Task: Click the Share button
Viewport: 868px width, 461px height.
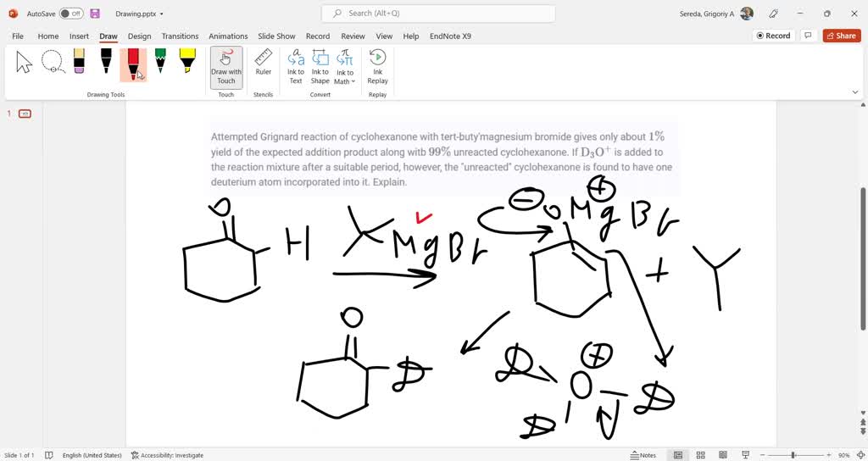Action: tap(841, 36)
